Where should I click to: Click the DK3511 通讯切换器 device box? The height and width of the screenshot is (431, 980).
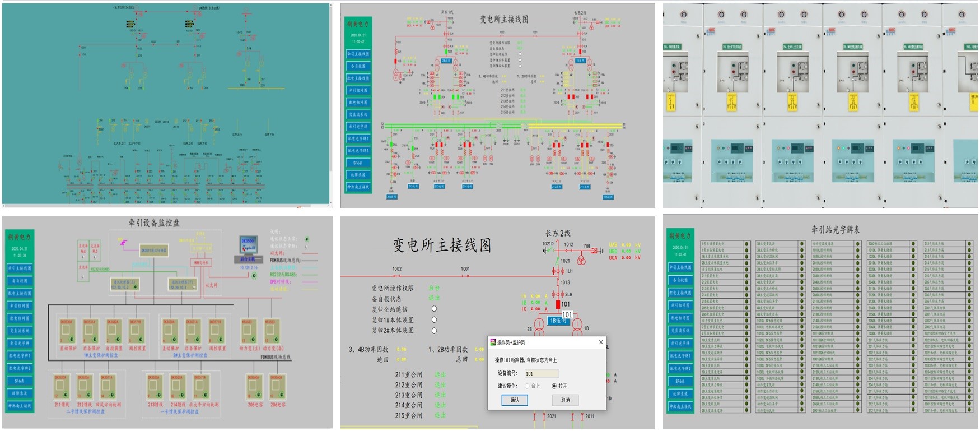coord(154,250)
